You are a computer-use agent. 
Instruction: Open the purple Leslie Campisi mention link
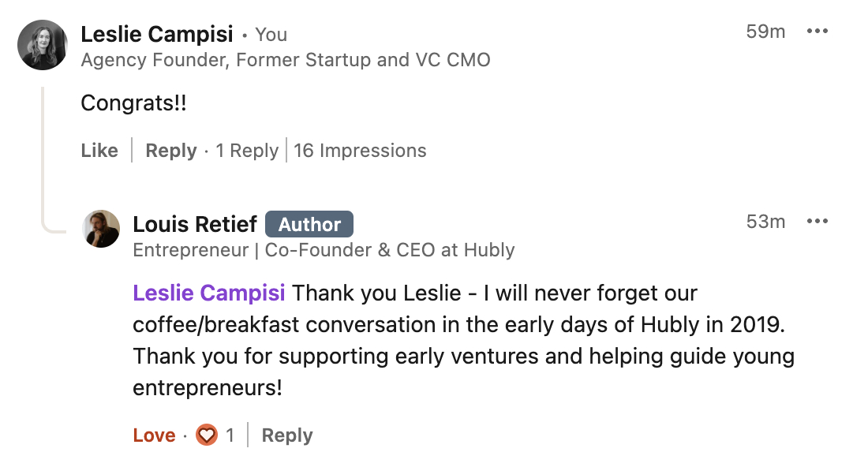[x=209, y=293]
